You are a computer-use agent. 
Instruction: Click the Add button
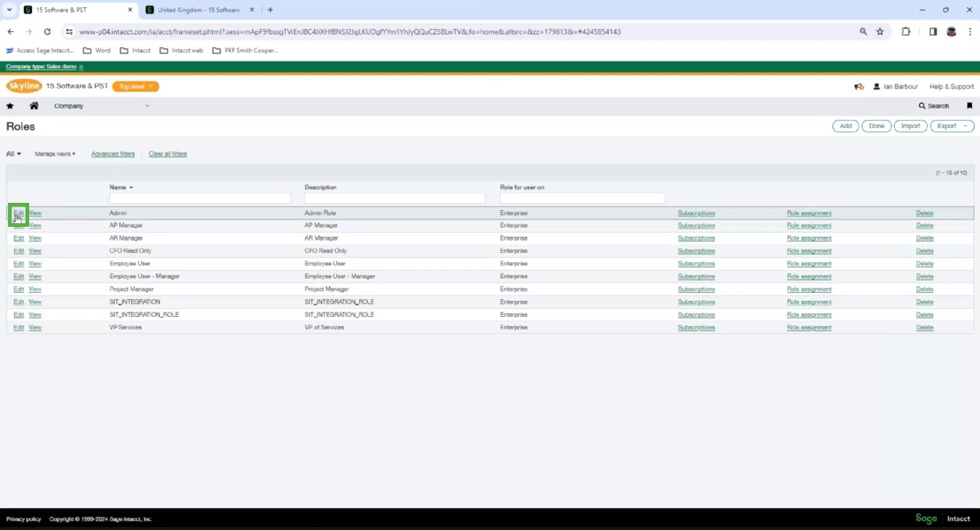[x=845, y=126]
